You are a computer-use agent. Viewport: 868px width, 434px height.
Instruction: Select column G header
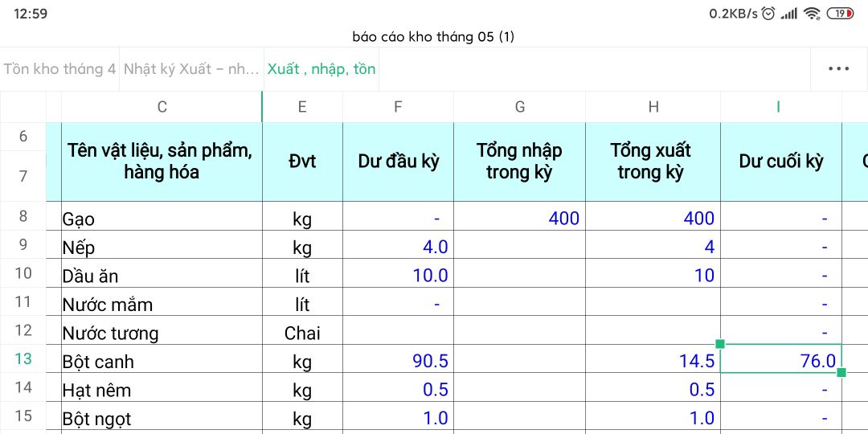coord(519,107)
